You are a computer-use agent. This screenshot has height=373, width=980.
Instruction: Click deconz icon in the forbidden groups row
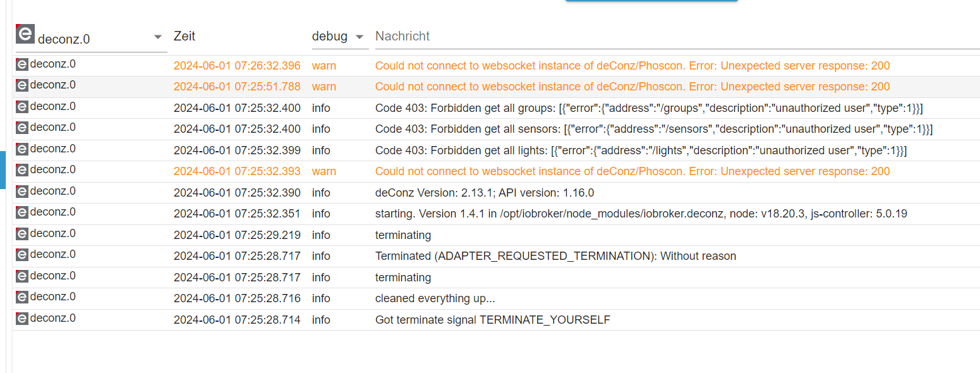coord(22,107)
